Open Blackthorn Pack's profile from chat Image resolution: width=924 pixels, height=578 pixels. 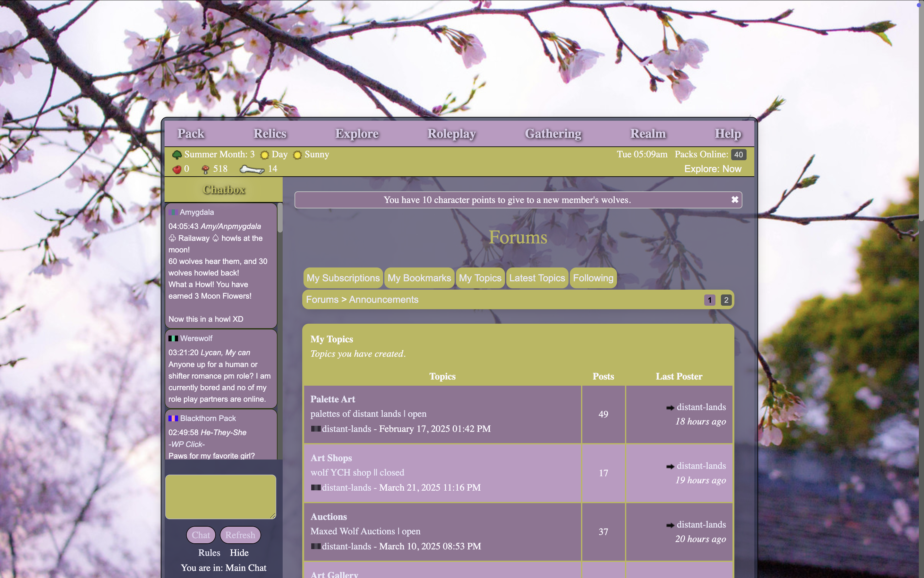(208, 418)
